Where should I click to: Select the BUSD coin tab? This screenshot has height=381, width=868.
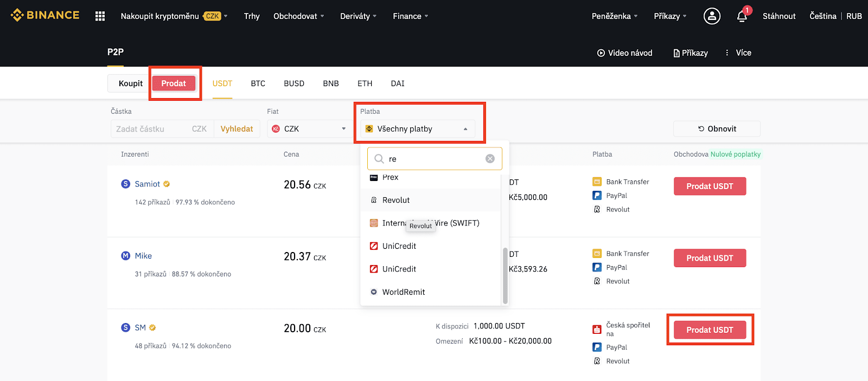pos(294,83)
